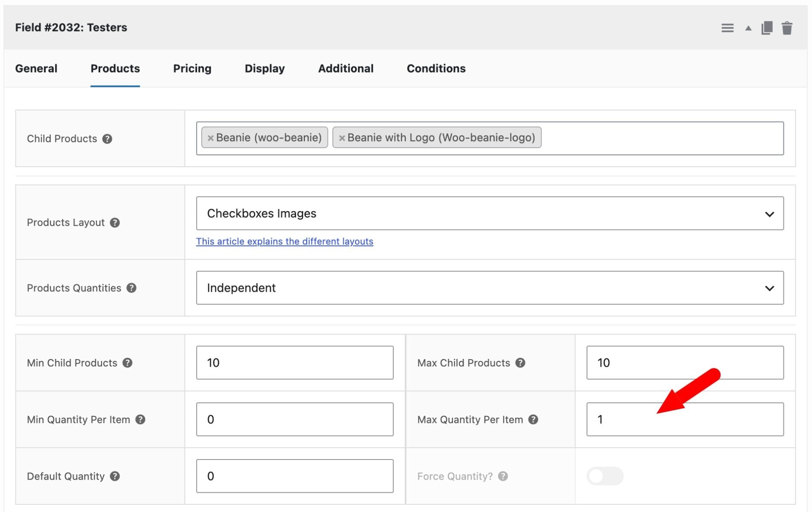Click the Default Quantity input field
The height and width of the screenshot is (512, 812).
(x=295, y=476)
